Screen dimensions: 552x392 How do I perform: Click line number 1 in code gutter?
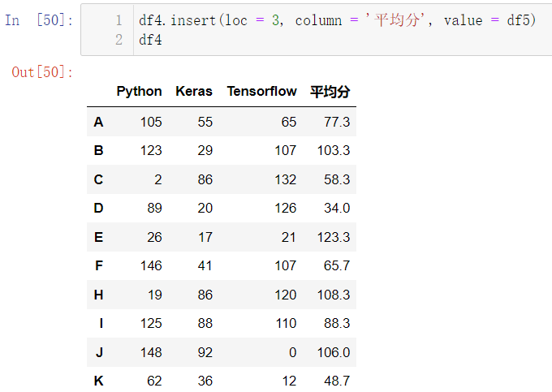pos(119,20)
